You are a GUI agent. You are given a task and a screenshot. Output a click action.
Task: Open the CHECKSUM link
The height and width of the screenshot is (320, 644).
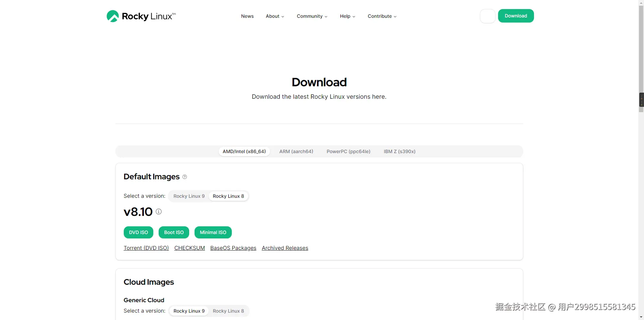pyautogui.click(x=190, y=248)
